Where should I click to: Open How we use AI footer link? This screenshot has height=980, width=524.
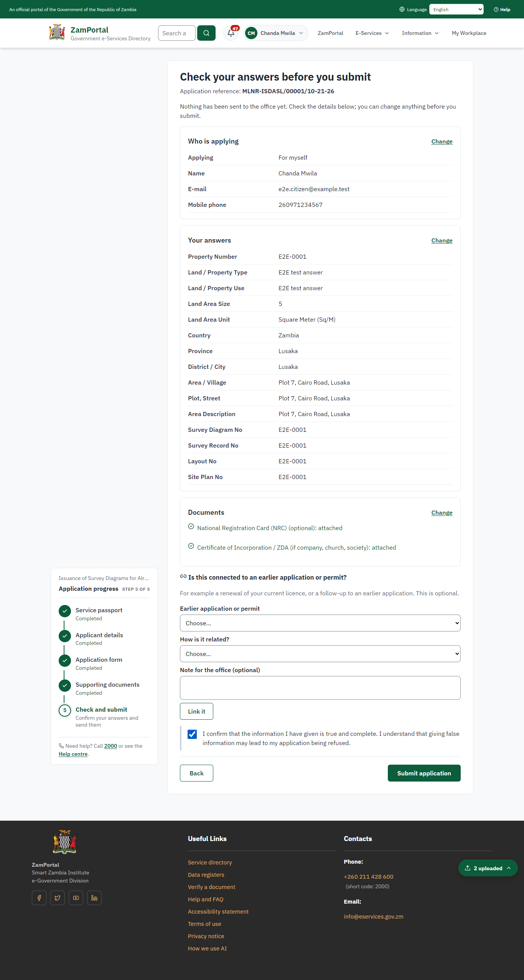click(x=208, y=949)
